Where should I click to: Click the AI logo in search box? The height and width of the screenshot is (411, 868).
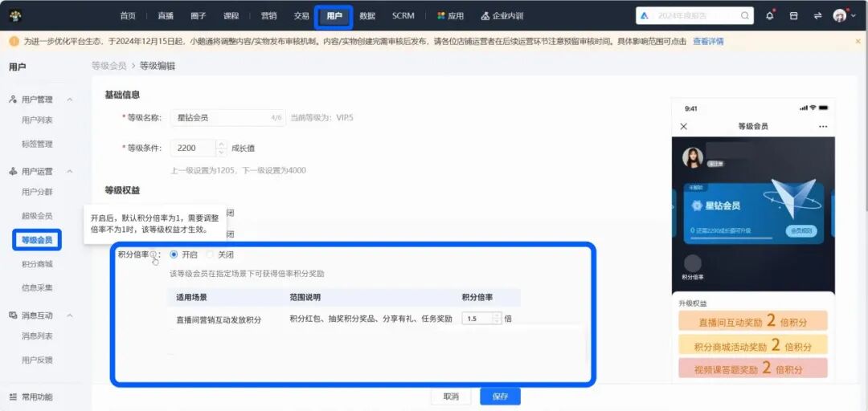645,15
